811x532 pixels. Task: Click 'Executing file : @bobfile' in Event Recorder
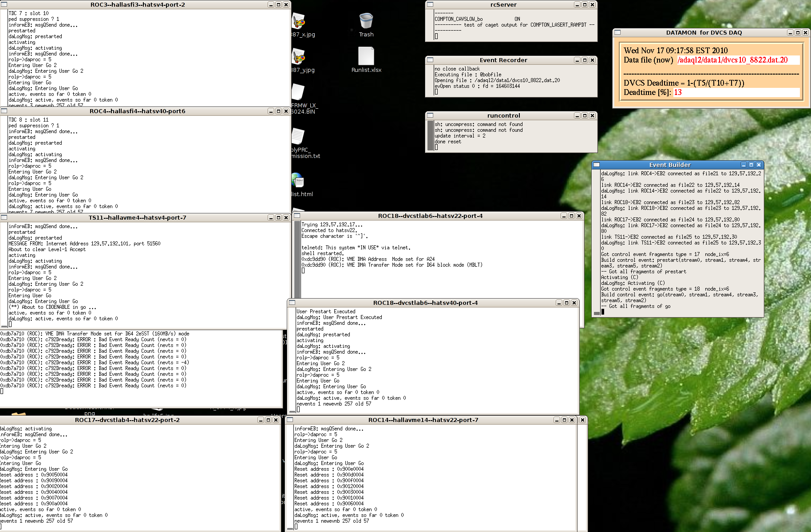[x=468, y=75]
